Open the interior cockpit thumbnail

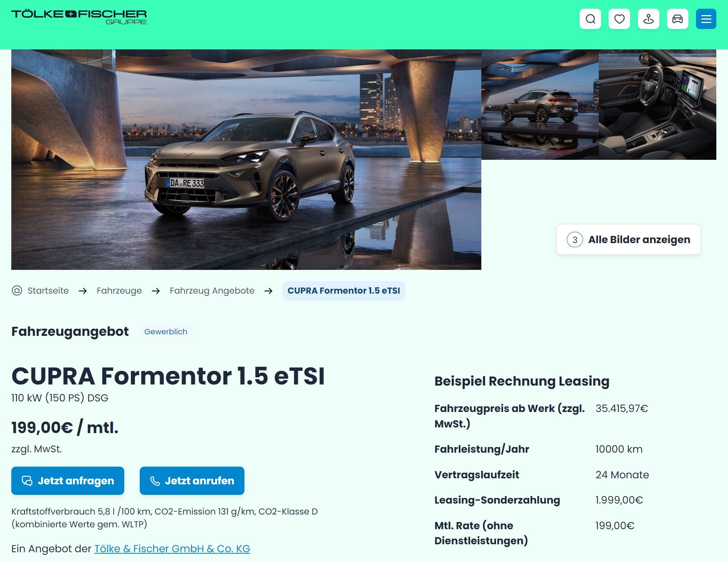point(658,104)
